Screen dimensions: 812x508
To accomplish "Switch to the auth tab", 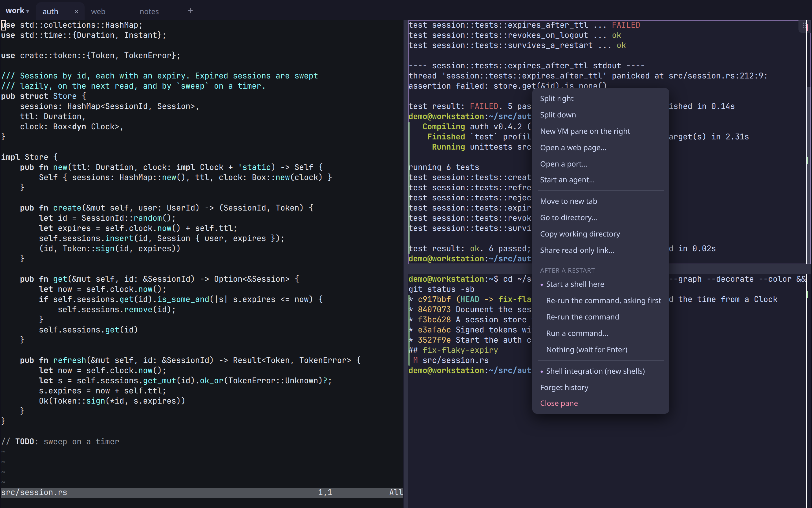I will [x=50, y=11].
